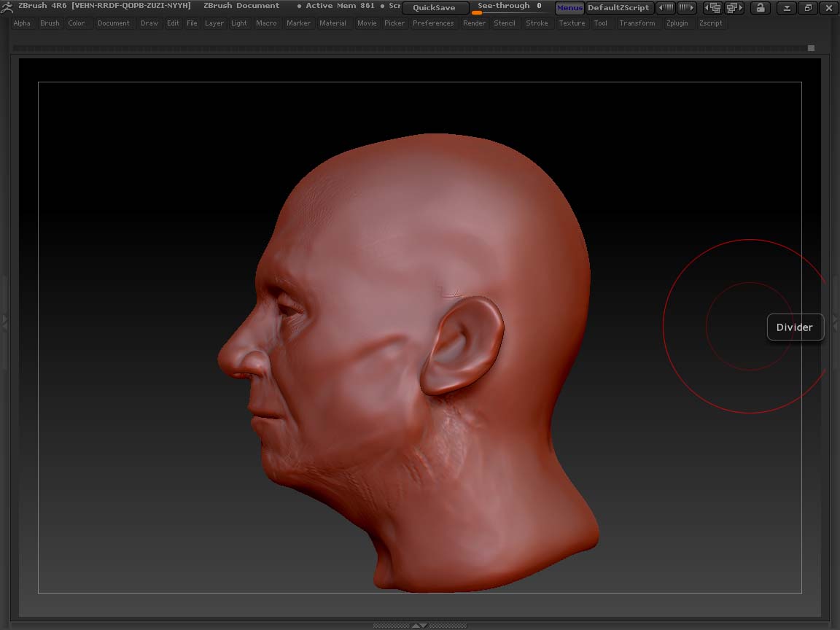Expand the left side tray
Image resolution: width=840 pixels, height=630 pixels.
[4, 321]
